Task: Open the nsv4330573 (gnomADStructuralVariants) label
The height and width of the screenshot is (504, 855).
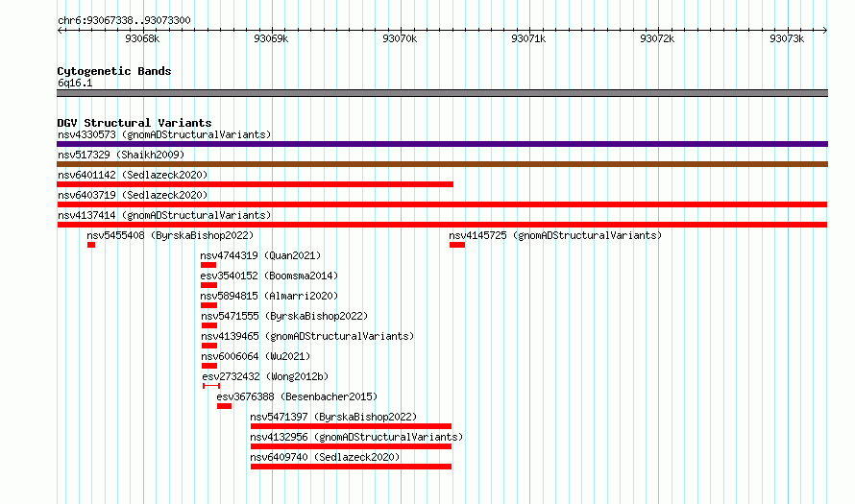Action: click(164, 134)
